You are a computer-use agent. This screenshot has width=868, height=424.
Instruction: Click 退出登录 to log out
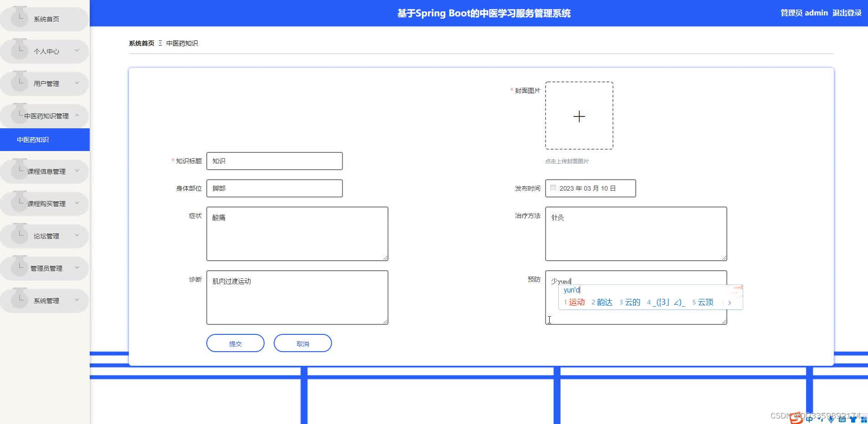[847, 13]
